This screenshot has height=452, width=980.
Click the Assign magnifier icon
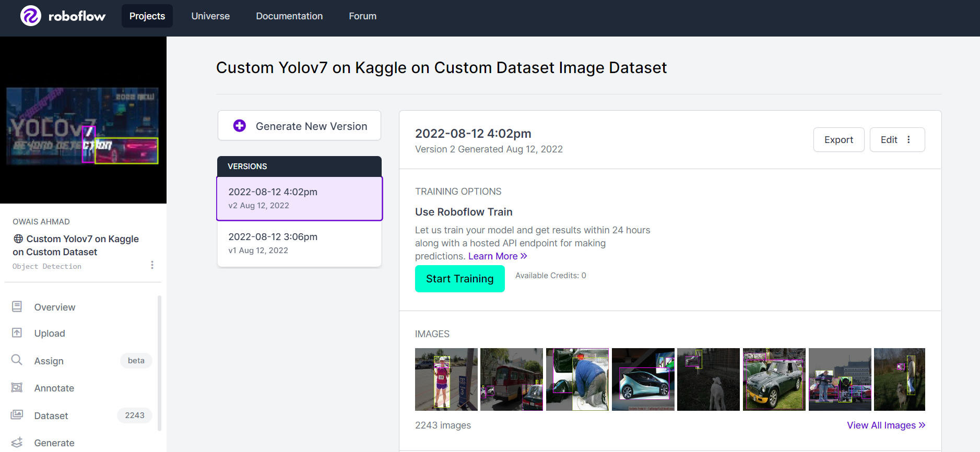pos(17,360)
